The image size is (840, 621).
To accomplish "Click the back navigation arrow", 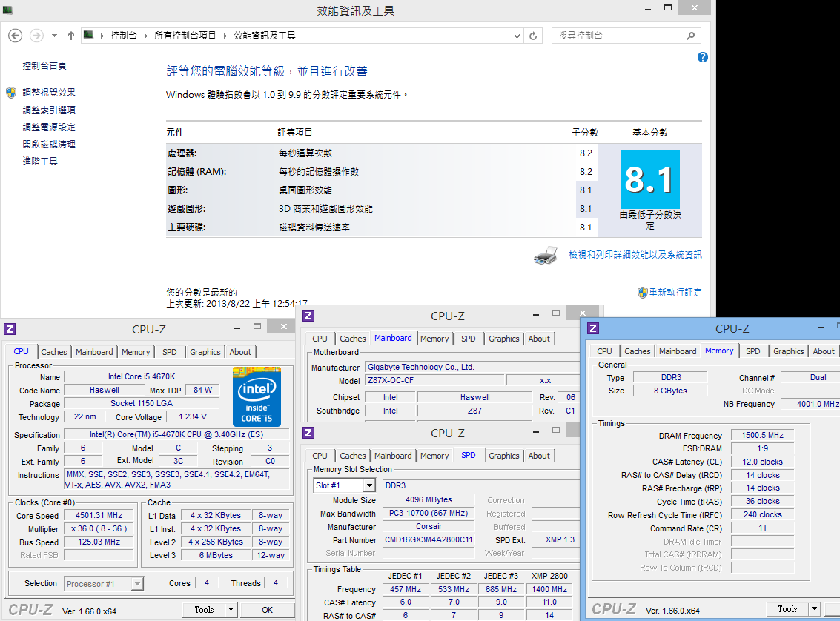I will click(14, 36).
